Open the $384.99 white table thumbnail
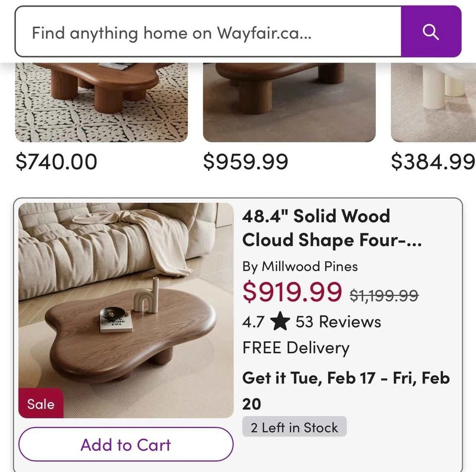Image resolution: width=476 pixels, height=472 pixels. pyautogui.click(x=433, y=102)
